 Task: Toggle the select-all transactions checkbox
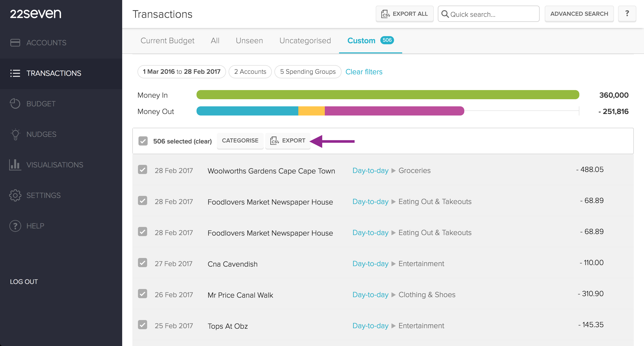click(143, 141)
